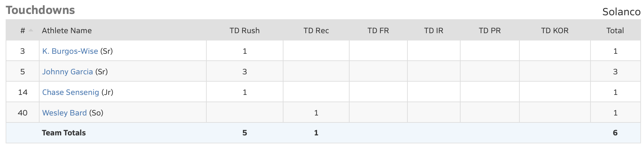Sort by TD Rec column header
Viewport: 644px width, 144px height.
click(316, 31)
